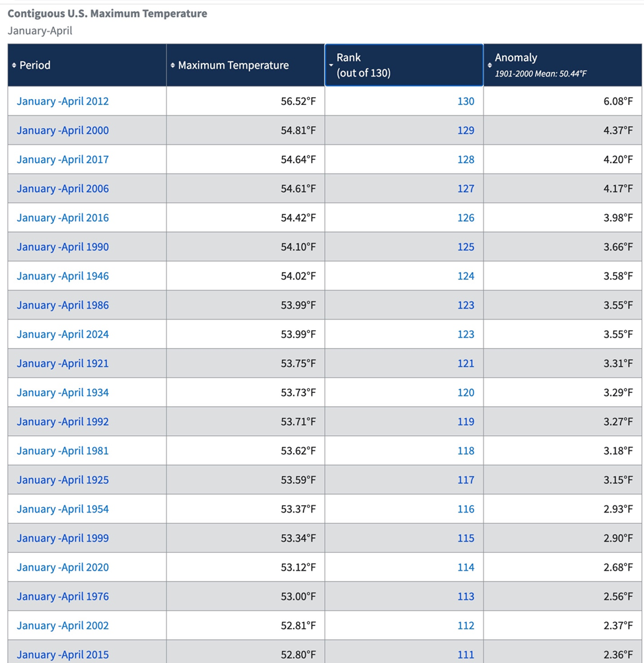Open the January-April 2024 period link
Screen dimensions: 644x663
pos(63,334)
